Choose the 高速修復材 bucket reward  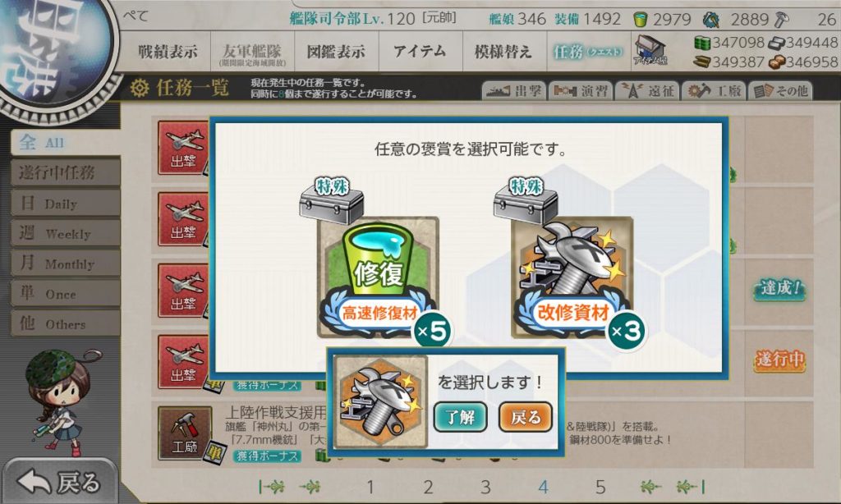[x=379, y=277]
